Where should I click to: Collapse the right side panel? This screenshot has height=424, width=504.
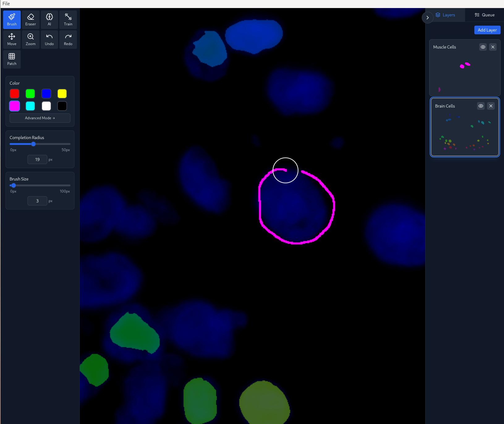coord(427,18)
